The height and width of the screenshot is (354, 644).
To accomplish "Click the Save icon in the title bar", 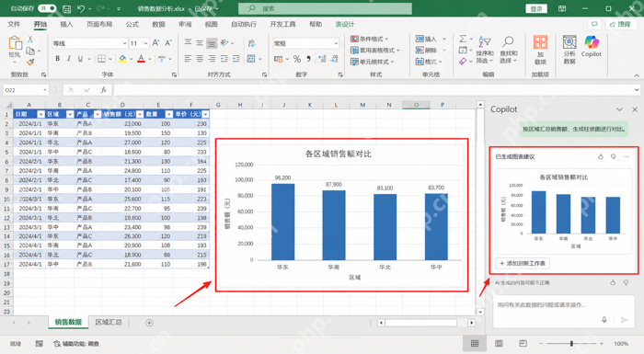I will [66, 8].
